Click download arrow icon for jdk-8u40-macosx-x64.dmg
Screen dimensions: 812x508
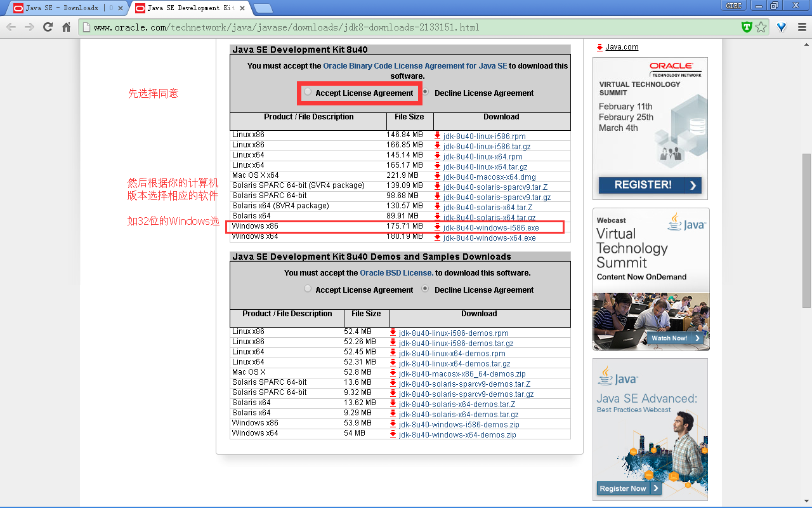(x=437, y=177)
